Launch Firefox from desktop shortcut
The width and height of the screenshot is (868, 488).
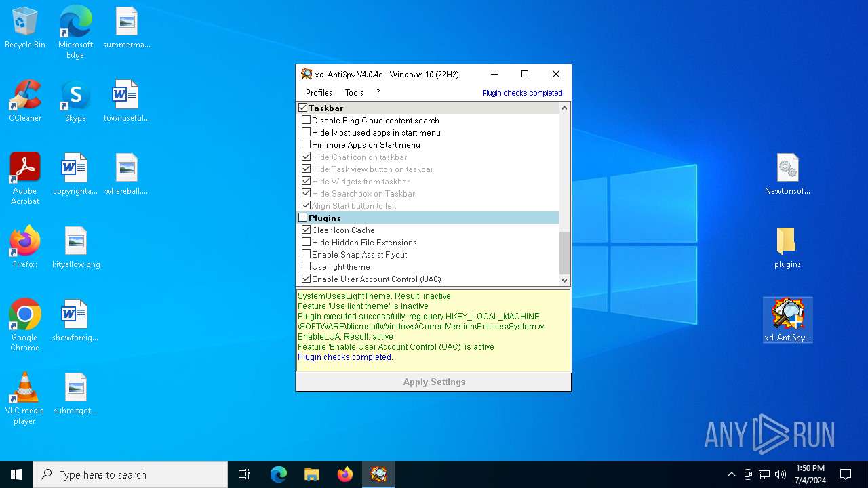(x=25, y=248)
